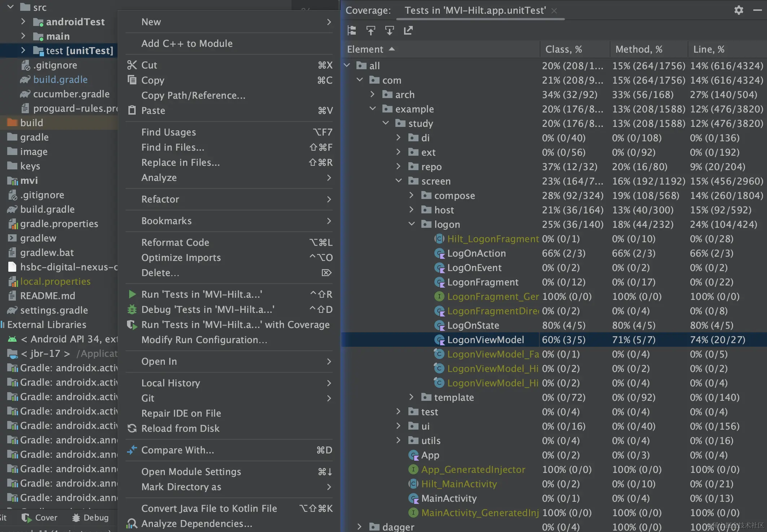The height and width of the screenshot is (532, 767).
Task: Click the green Run triangle icon
Action: (x=132, y=294)
